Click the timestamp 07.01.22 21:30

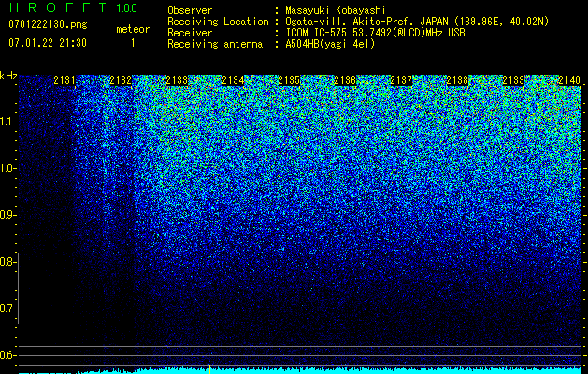(x=48, y=43)
